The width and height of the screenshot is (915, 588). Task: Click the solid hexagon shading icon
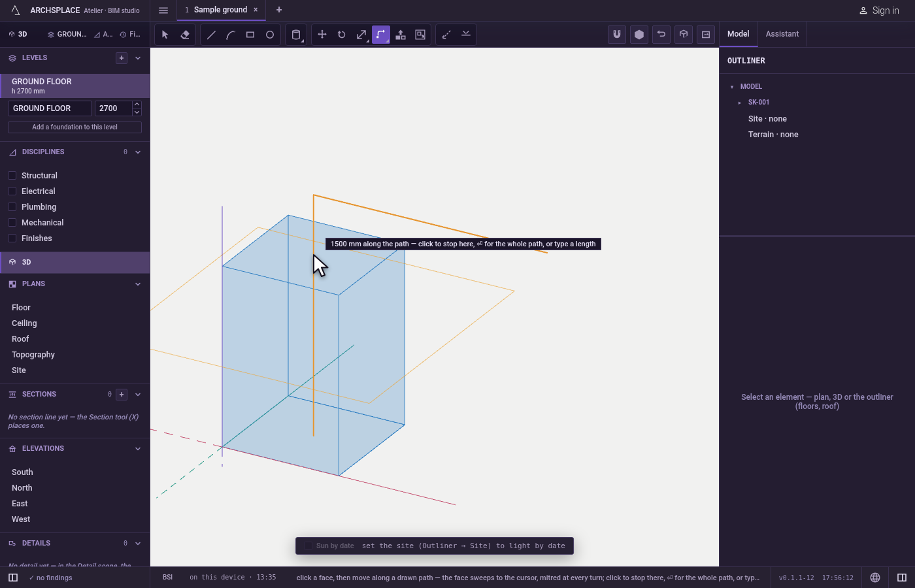point(639,35)
